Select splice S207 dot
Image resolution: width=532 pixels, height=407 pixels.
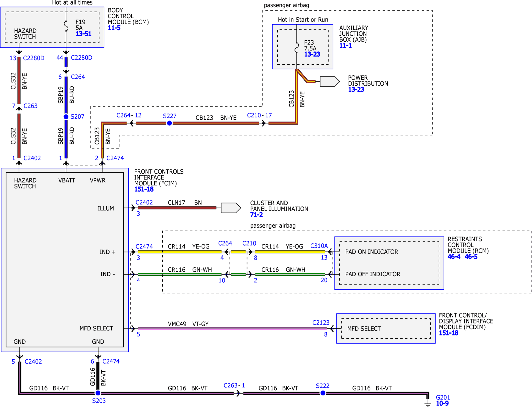[66, 117]
